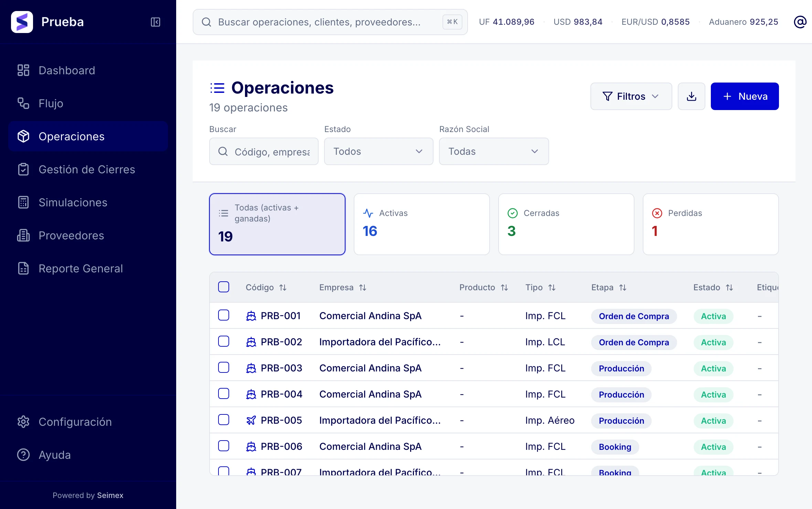Click the Simulaciones calculator icon
This screenshot has height=509, width=812.
coord(23,202)
